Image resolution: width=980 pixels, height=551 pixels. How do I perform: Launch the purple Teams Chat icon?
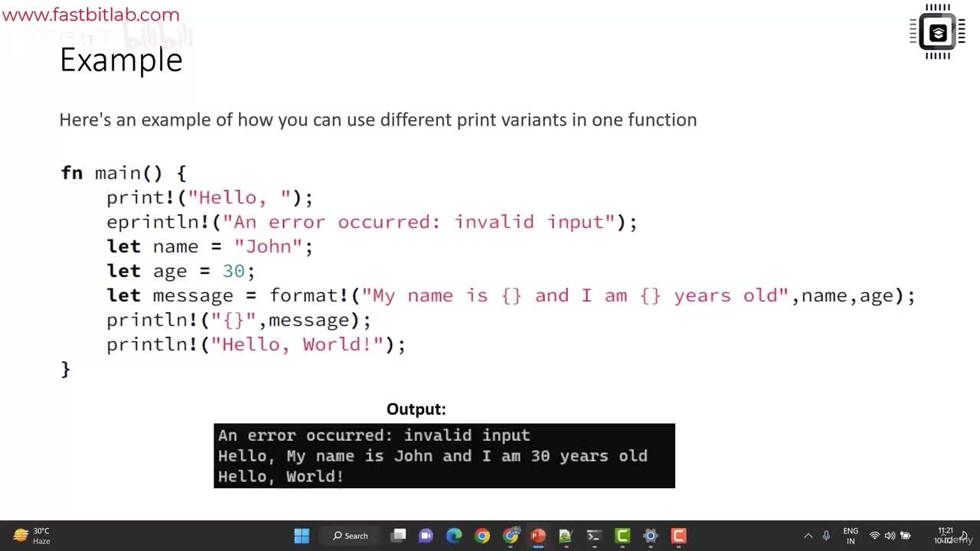pyautogui.click(x=426, y=536)
